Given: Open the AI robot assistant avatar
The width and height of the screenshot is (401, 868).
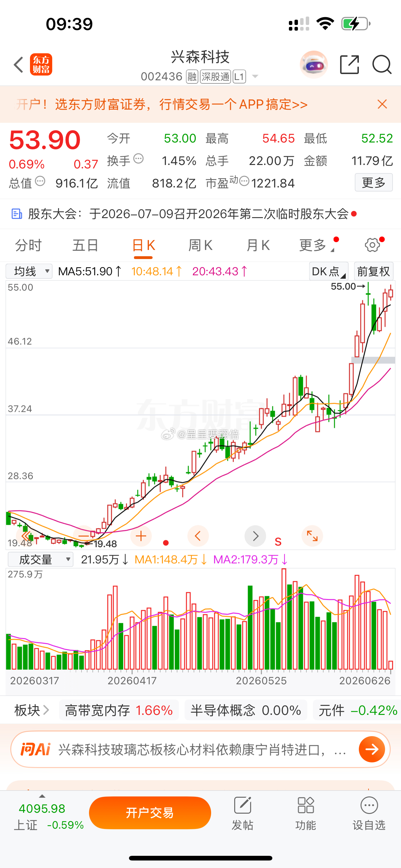Looking at the screenshot, I should 314,64.
